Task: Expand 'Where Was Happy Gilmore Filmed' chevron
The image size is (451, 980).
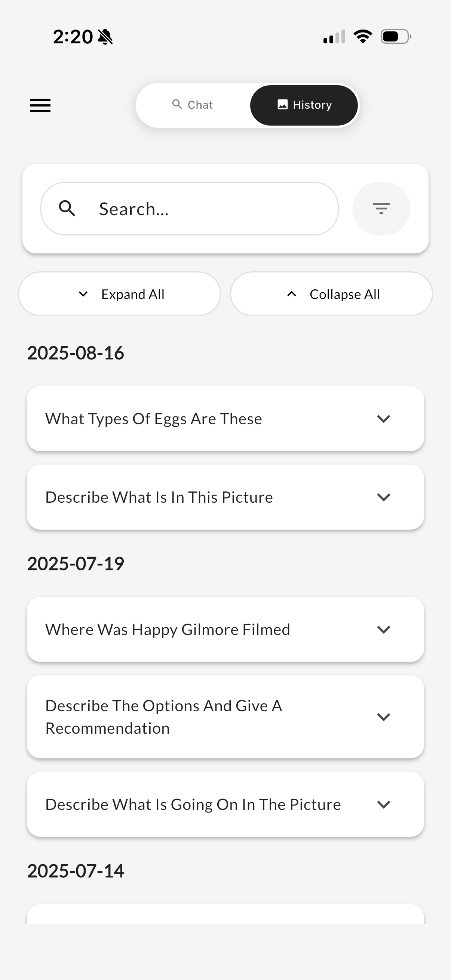Action: [x=383, y=630]
